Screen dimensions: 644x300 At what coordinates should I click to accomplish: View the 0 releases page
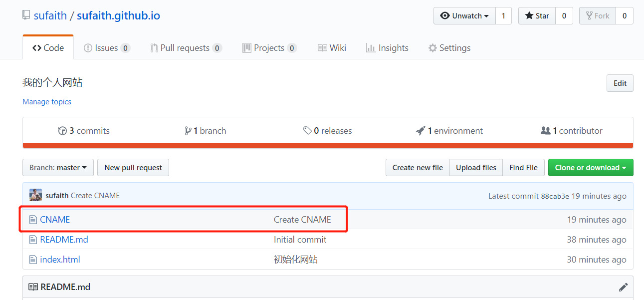(327, 131)
